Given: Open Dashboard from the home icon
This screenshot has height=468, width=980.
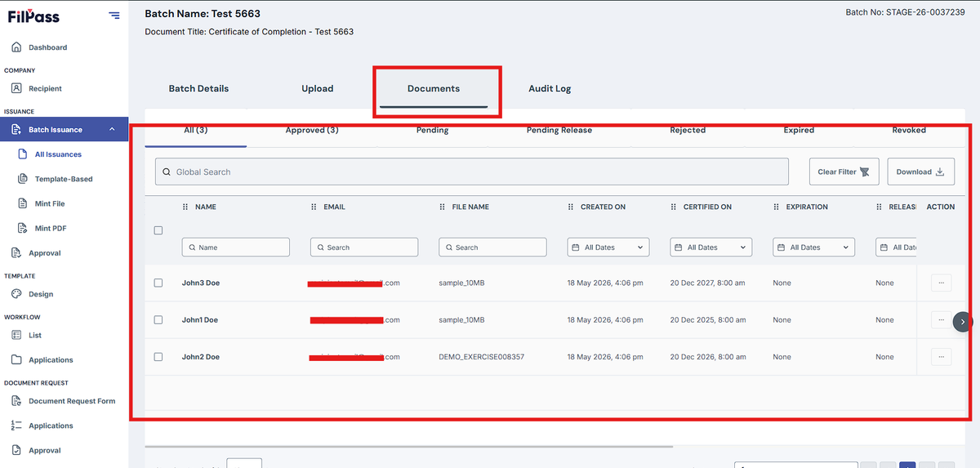Looking at the screenshot, I should click(16, 47).
